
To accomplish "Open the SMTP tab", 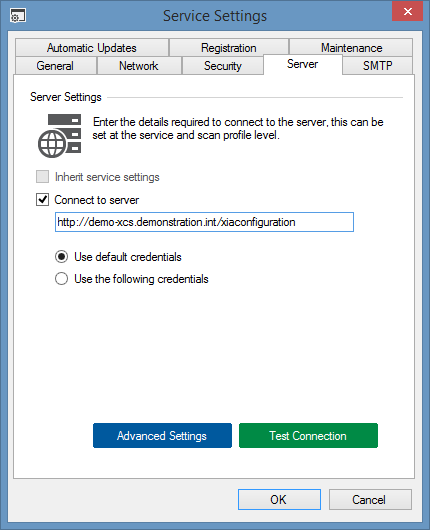I will tap(378, 66).
